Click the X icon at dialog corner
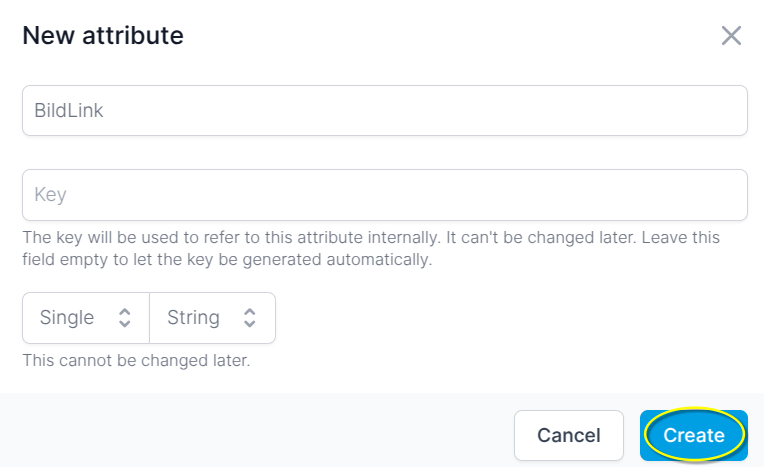Screen dimensions: 764x467 (x=731, y=36)
